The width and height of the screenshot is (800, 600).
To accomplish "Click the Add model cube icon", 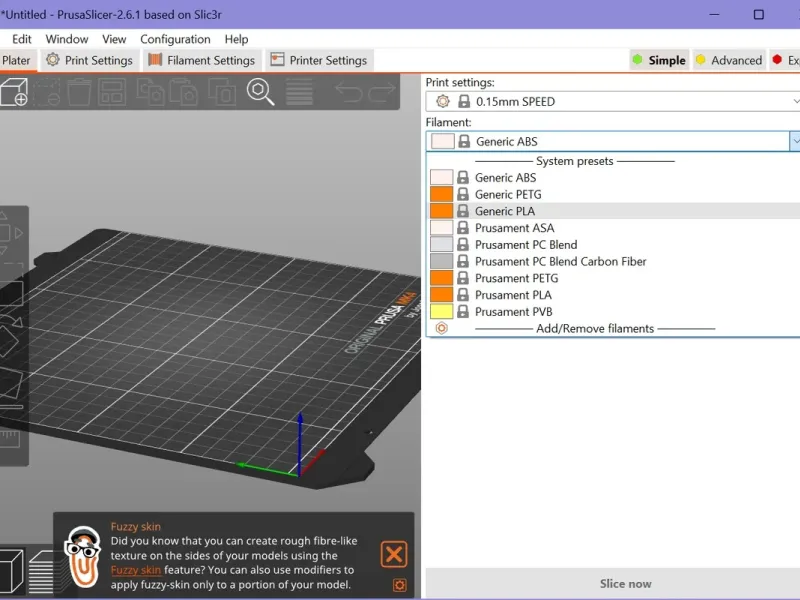I will 13,92.
